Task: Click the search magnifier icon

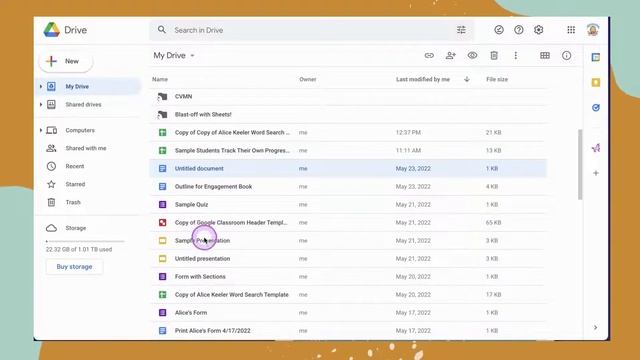Action: (162, 30)
